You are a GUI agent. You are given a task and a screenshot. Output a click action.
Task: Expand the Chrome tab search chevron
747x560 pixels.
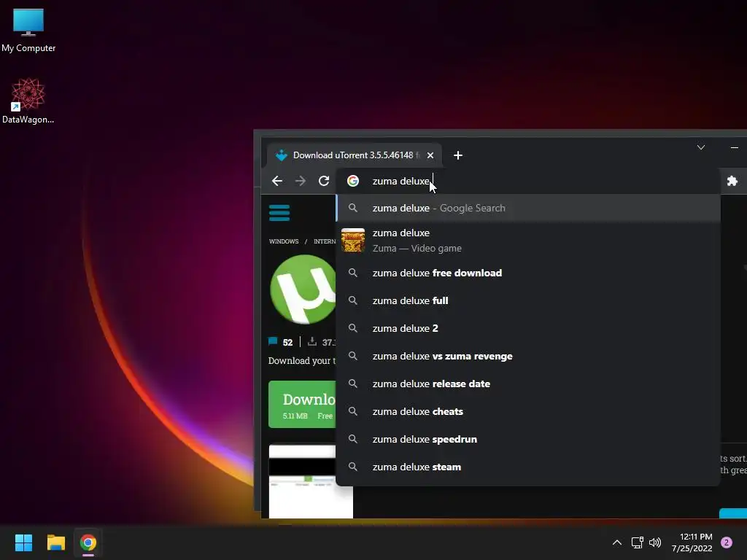click(x=701, y=147)
